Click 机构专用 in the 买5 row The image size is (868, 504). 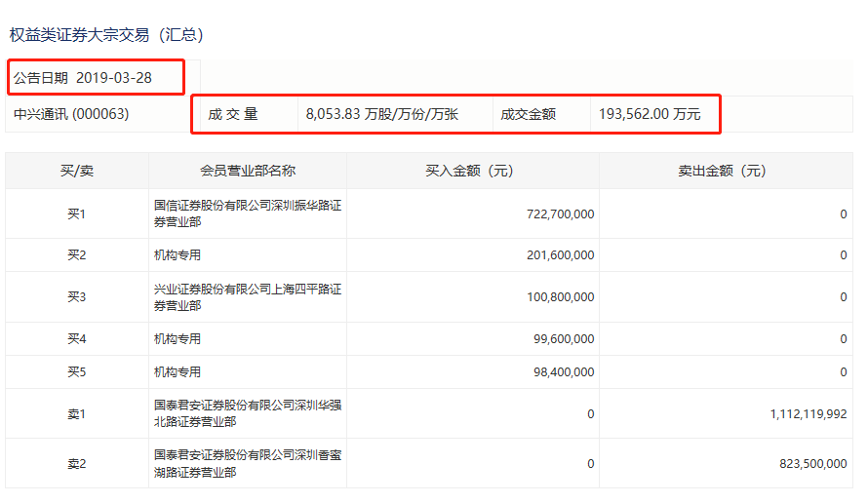[178, 371]
